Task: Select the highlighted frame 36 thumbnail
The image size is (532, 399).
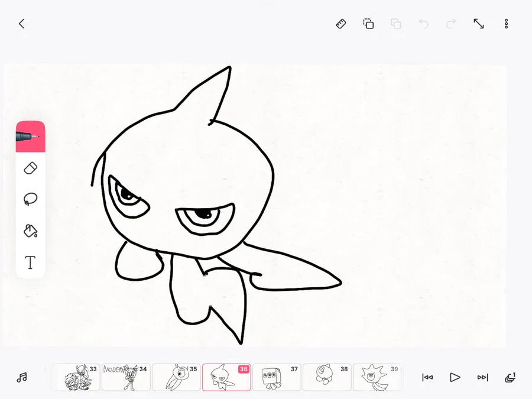Action: 226,377
